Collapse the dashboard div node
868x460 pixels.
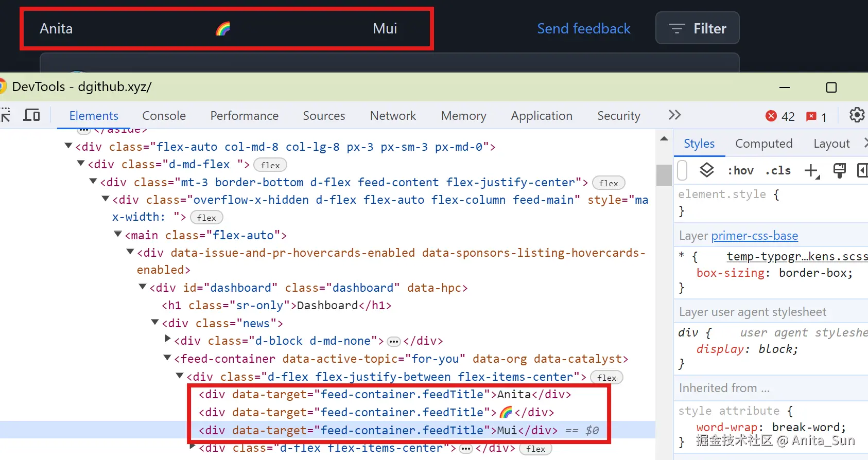[143, 287]
